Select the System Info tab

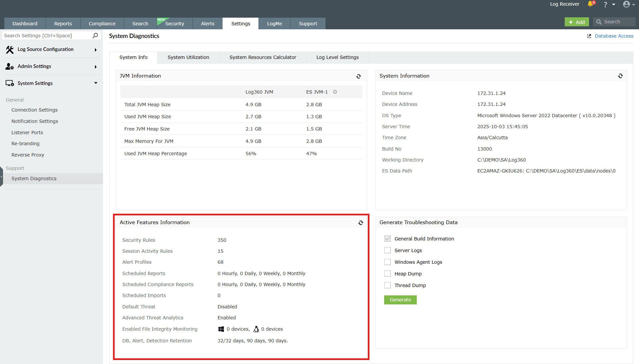[133, 58]
